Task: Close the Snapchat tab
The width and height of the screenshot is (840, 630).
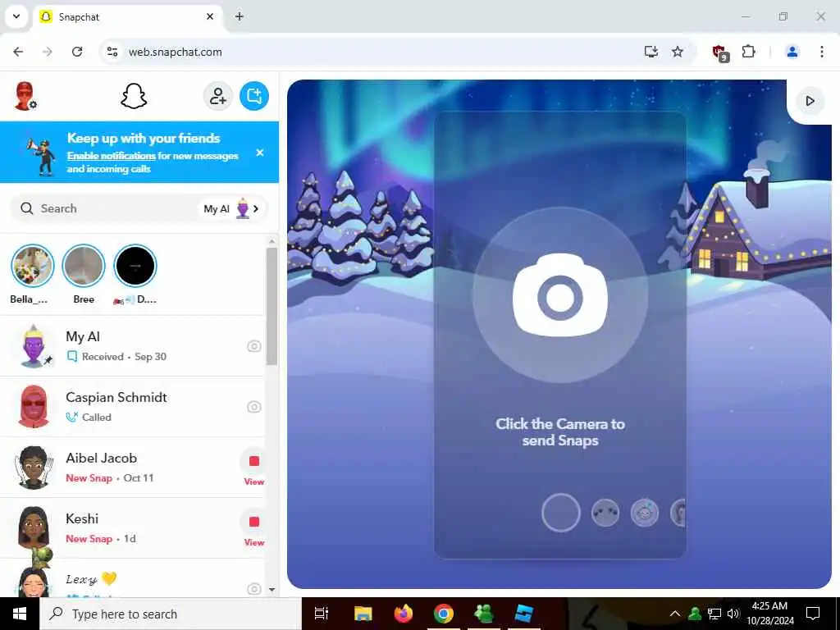Action: pyautogui.click(x=210, y=16)
